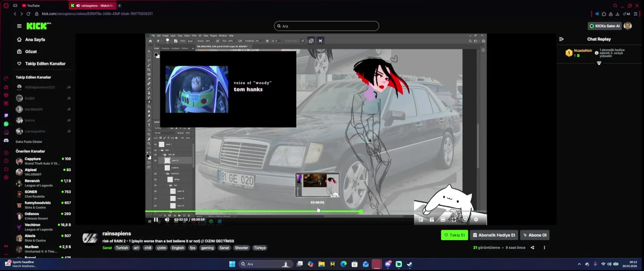Open browser extensions puzzle icon
The width and height of the screenshot is (644, 271).
click(x=604, y=14)
